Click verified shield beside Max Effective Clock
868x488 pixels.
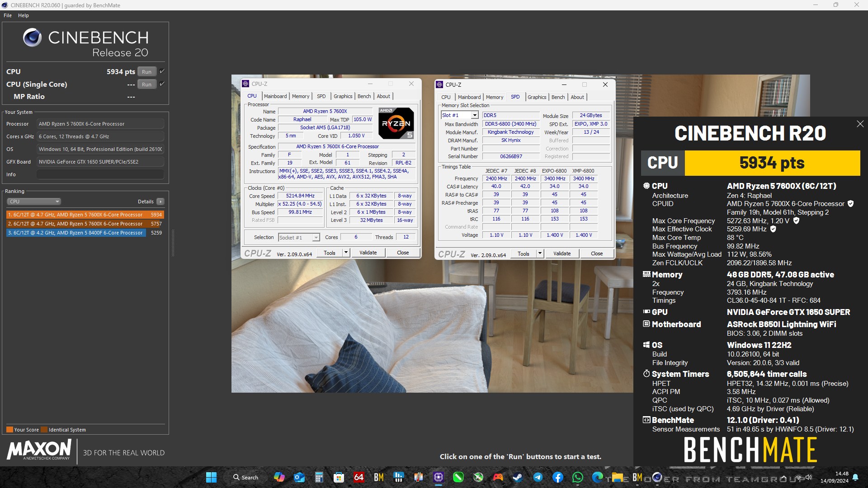click(773, 229)
